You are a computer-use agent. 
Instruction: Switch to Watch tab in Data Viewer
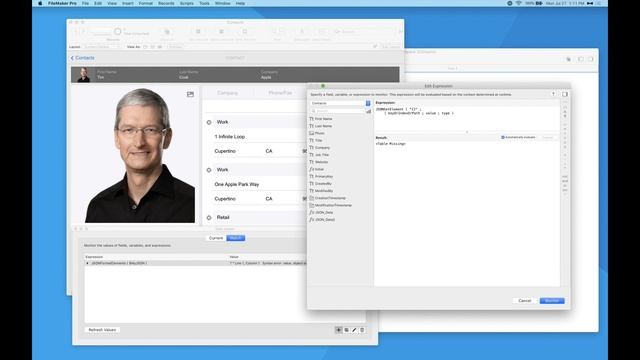tap(236, 238)
